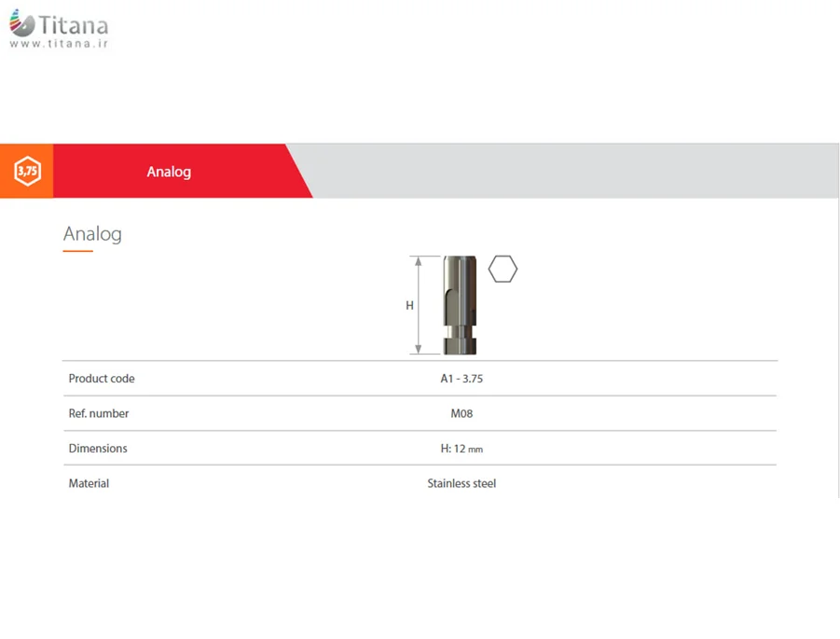Click the hexagon outline shape icon
Image resolution: width=840 pixels, height=639 pixels.
503,269
